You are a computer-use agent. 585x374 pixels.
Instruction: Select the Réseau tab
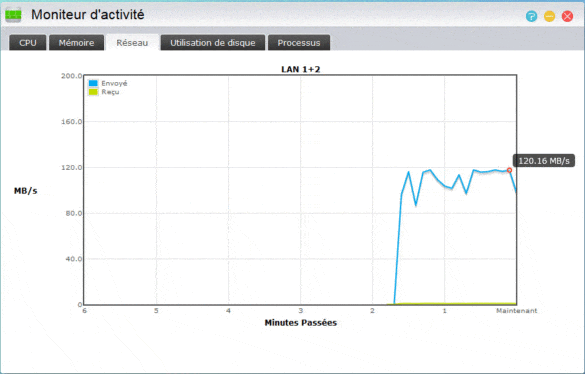coord(132,43)
